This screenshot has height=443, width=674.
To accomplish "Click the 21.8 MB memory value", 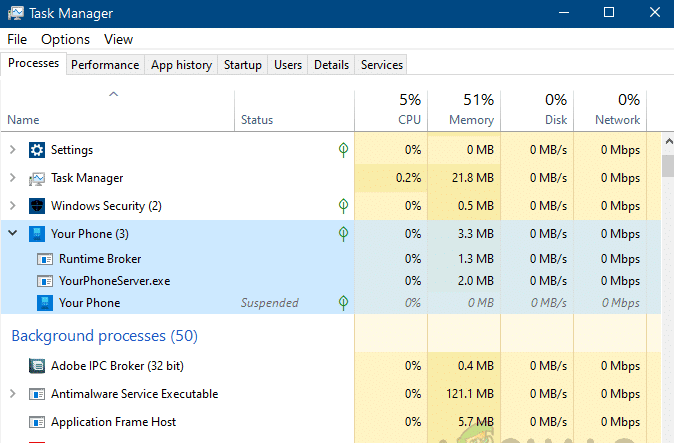I will coord(473,178).
